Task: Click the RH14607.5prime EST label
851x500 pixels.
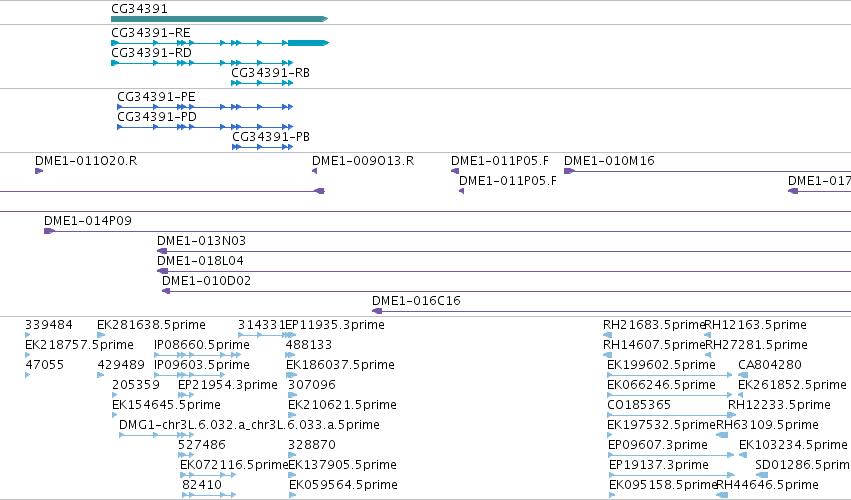Action: [654, 345]
